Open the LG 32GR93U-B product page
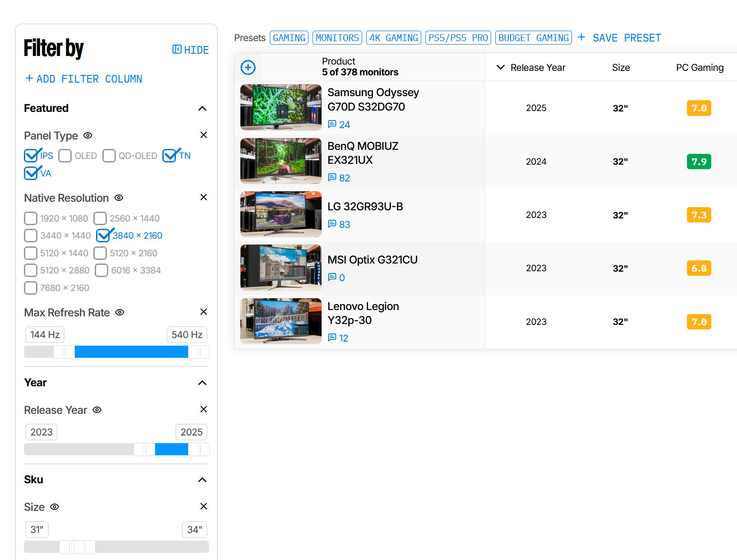Image resolution: width=737 pixels, height=560 pixels. [365, 207]
